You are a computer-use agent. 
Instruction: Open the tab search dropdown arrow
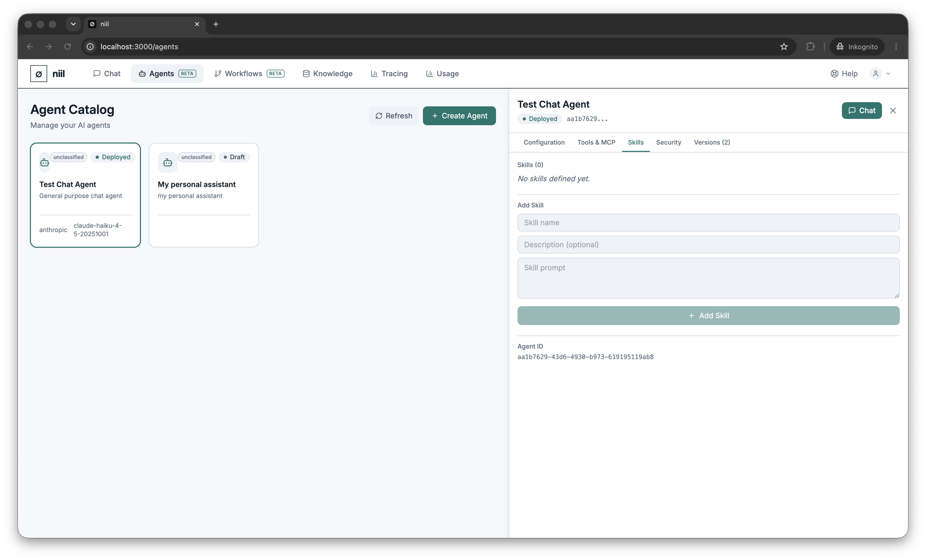pyautogui.click(x=73, y=24)
